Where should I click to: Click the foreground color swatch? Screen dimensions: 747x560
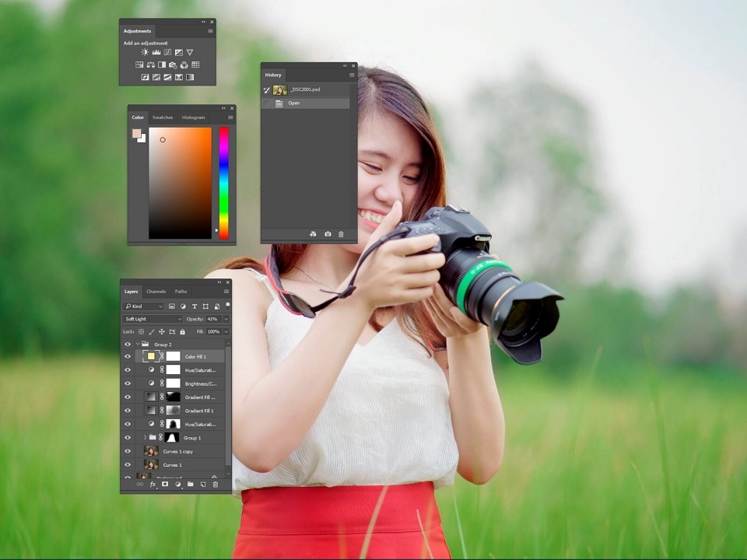point(136,133)
